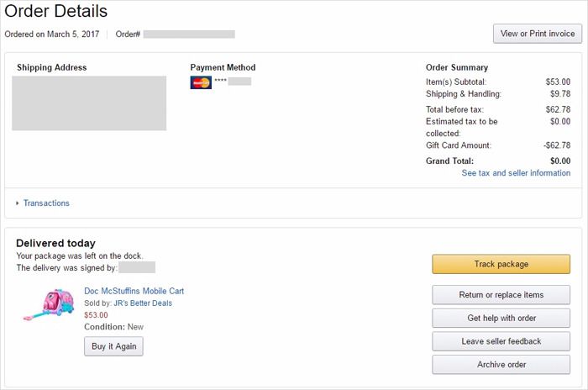Viewport: 588px width, 390px height.
Task: Click the Buy it Again button
Action: [113, 346]
